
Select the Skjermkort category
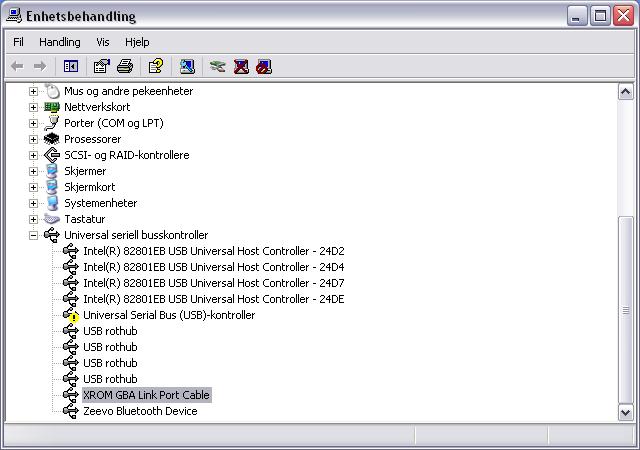pos(90,187)
